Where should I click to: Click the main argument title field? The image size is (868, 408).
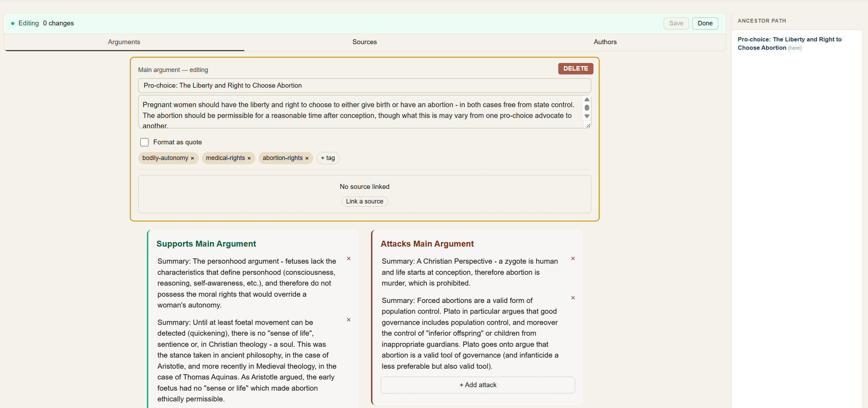click(364, 86)
